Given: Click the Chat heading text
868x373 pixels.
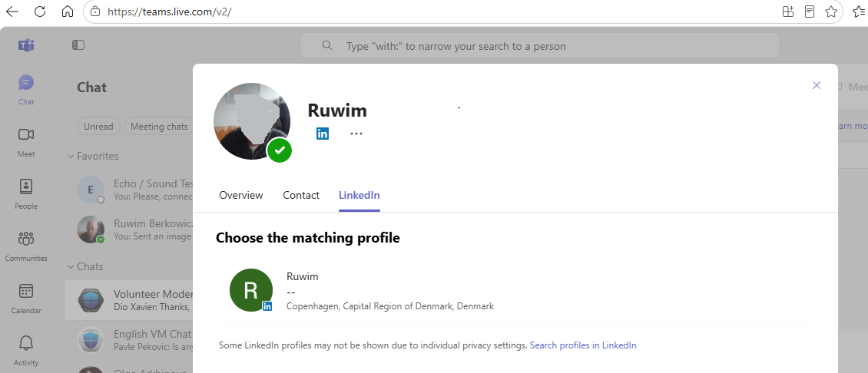Looking at the screenshot, I should pos(92,87).
